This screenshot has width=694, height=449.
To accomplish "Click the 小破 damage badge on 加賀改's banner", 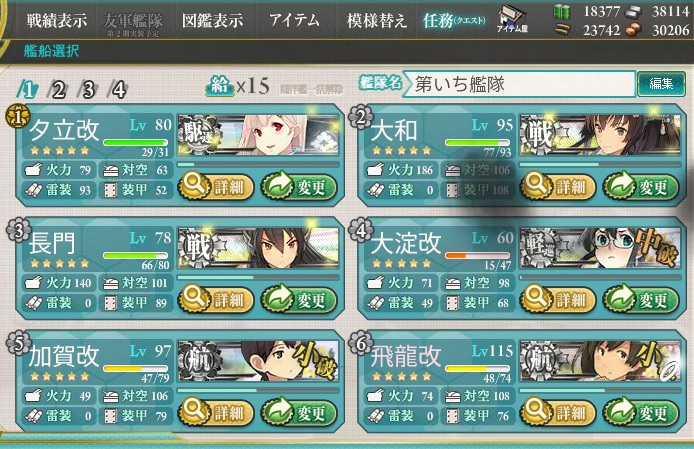I will point(315,361).
